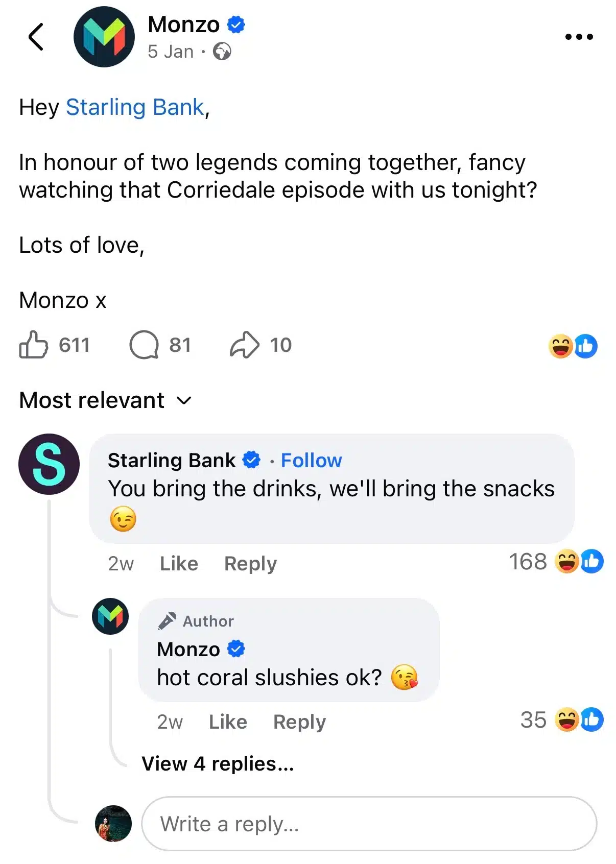Like the post with the thumbs-up icon

[34, 345]
